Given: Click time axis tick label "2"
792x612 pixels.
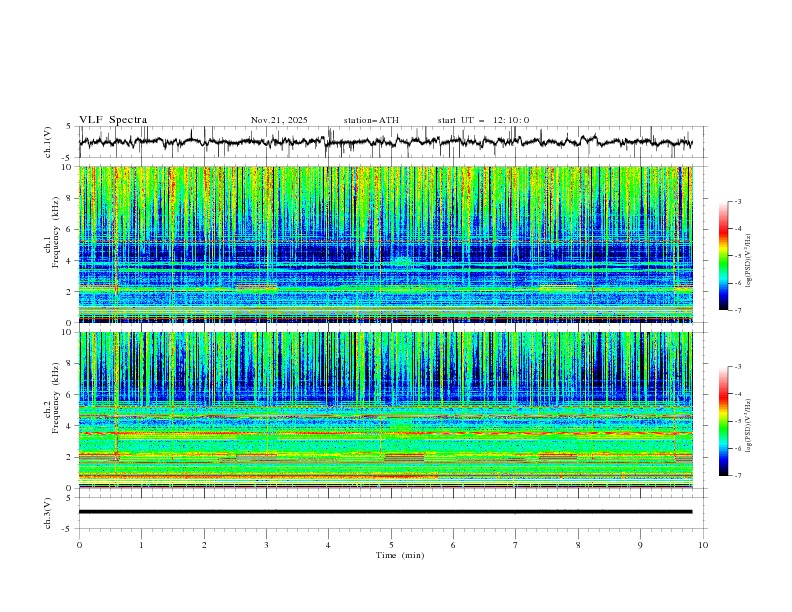Looking at the screenshot, I should pyautogui.click(x=204, y=545).
